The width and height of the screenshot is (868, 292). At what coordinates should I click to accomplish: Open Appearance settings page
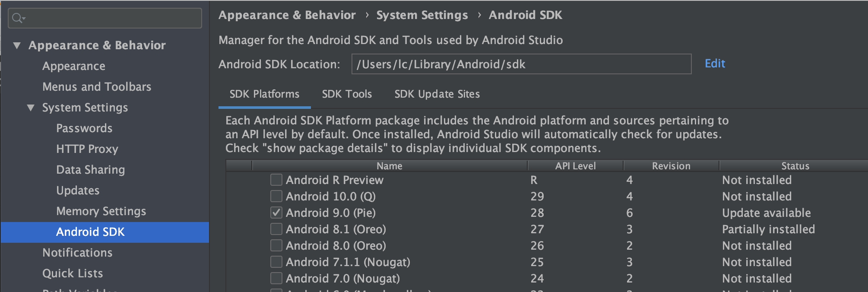pos(74,66)
